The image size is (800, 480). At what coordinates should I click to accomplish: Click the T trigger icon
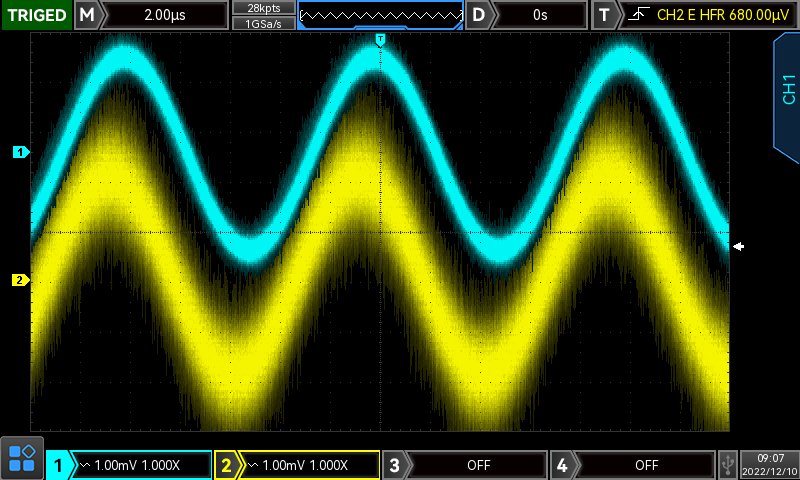click(x=603, y=15)
